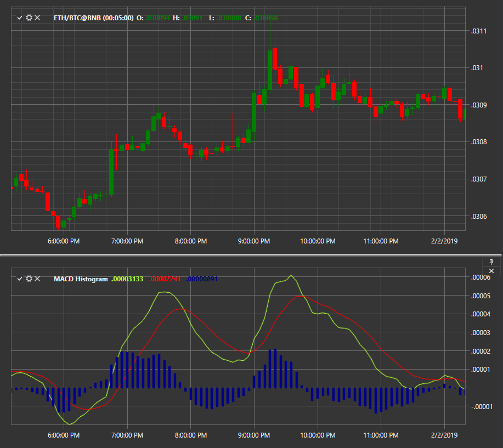
Task: Click the 9:00:00 PM label on price axis
Action: point(254,241)
